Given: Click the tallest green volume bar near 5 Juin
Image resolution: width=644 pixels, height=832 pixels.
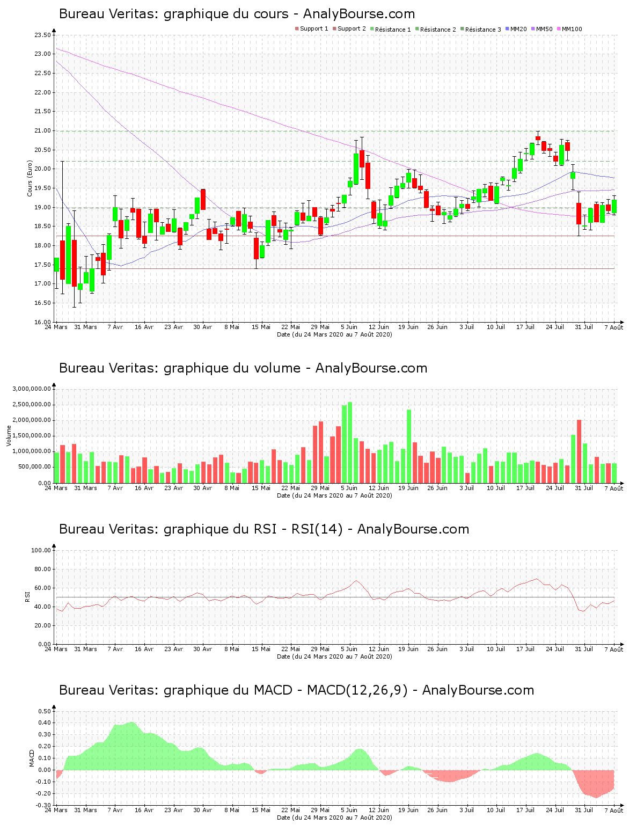Looking at the screenshot, I should [350, 442].
